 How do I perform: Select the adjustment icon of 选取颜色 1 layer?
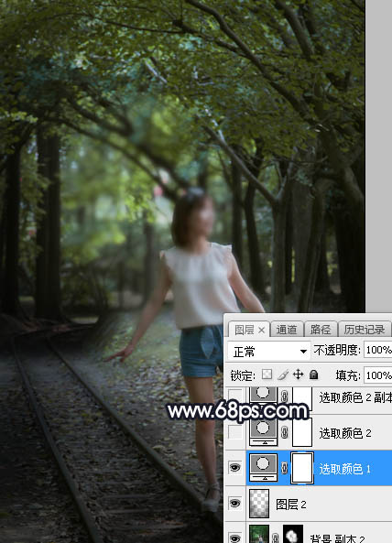coord(263,468)
